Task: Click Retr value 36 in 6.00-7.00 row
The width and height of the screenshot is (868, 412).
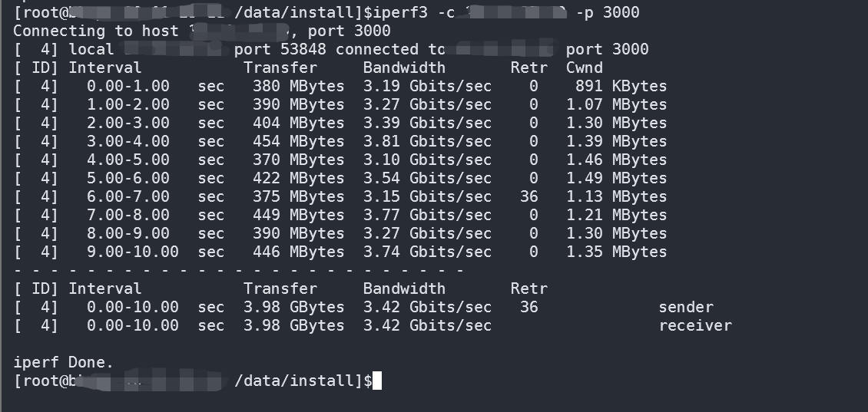Action: (528, 196)
